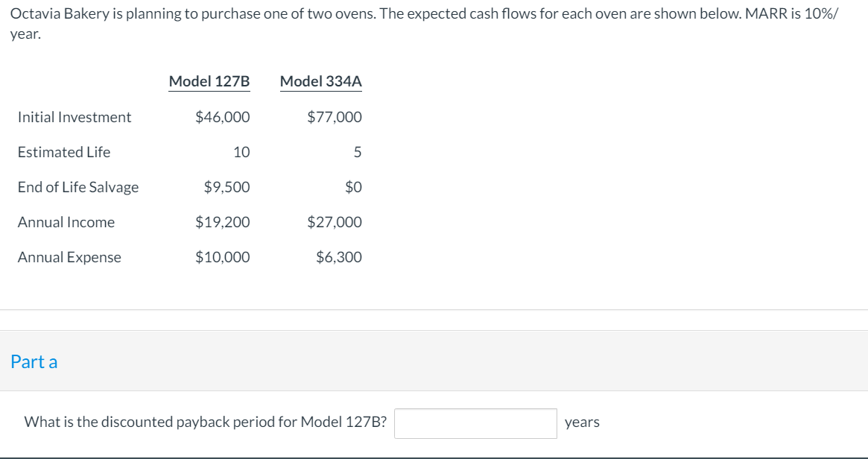This screenshot has height=459, width=868.
Task: Click the $0 salvage value
Action: (353, 187)
